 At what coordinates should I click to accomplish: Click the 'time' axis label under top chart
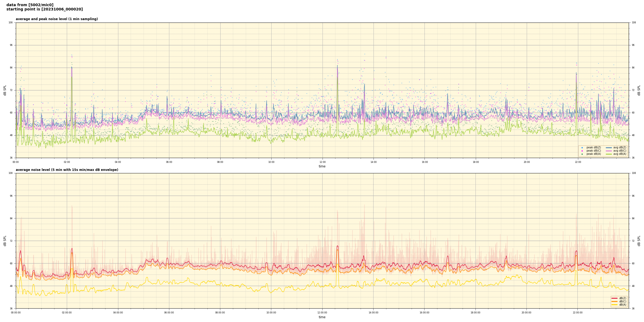click(322, 166)
